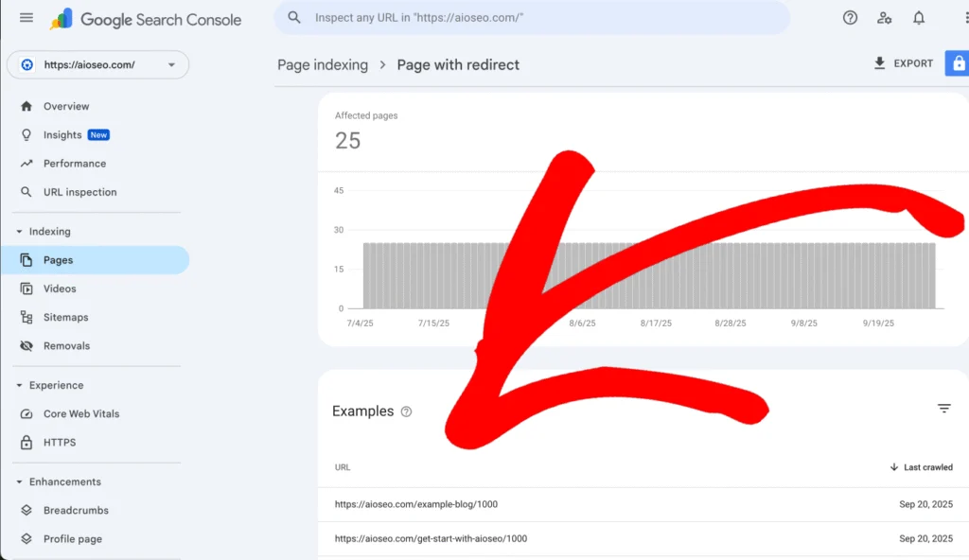The image size is (969, 560).
Task: Sort examples by Last crawled
Action: pos(921,466)
